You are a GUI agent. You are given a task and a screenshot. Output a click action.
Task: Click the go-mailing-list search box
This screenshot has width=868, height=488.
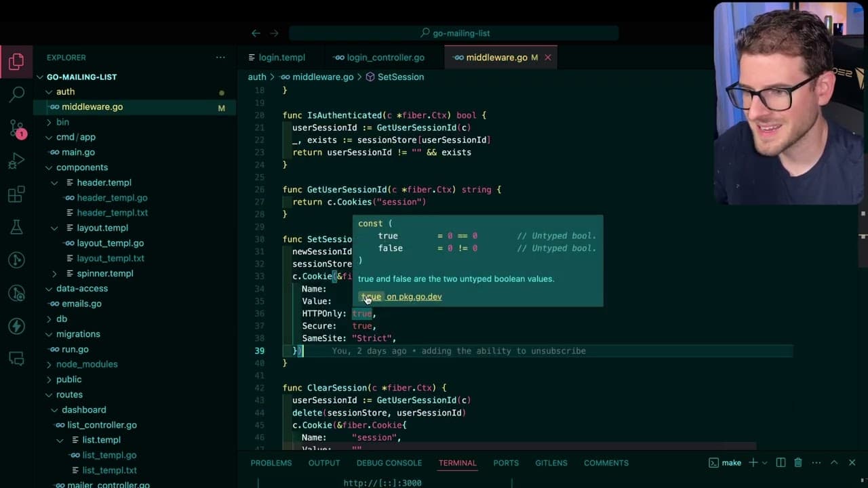454,33
